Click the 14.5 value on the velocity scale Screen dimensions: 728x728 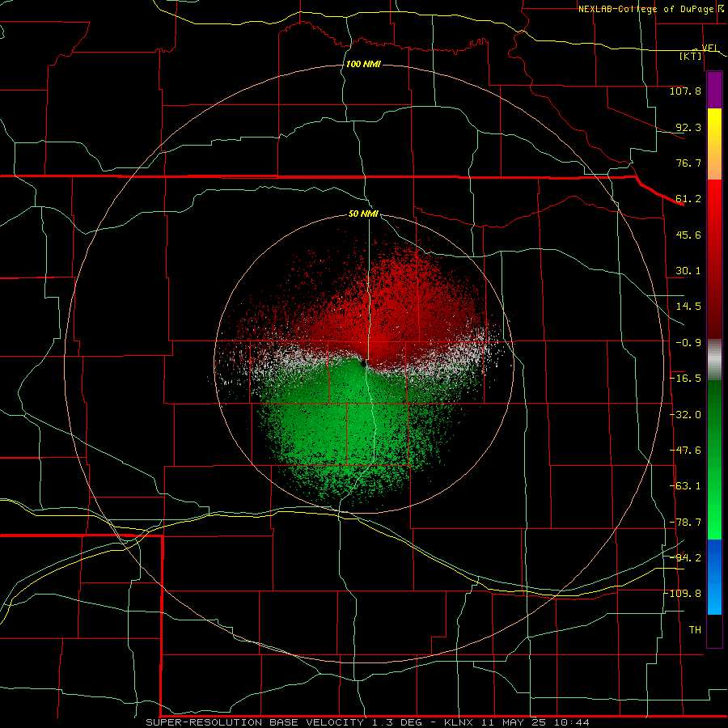(688, 307)
